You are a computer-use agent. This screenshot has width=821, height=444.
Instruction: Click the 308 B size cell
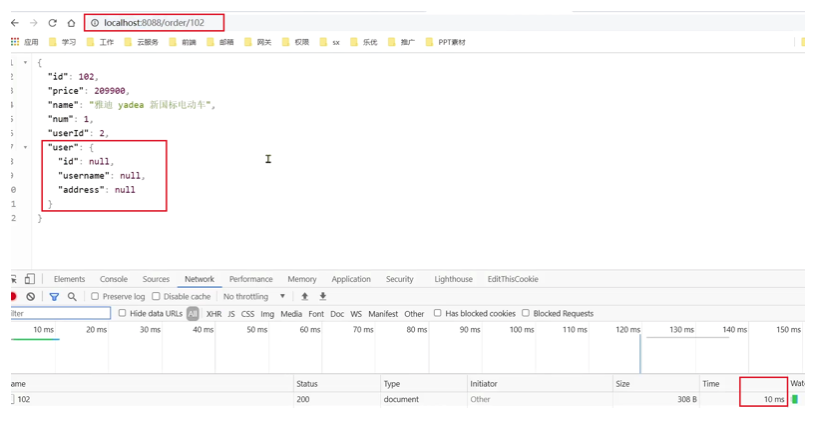click(686, 399)
